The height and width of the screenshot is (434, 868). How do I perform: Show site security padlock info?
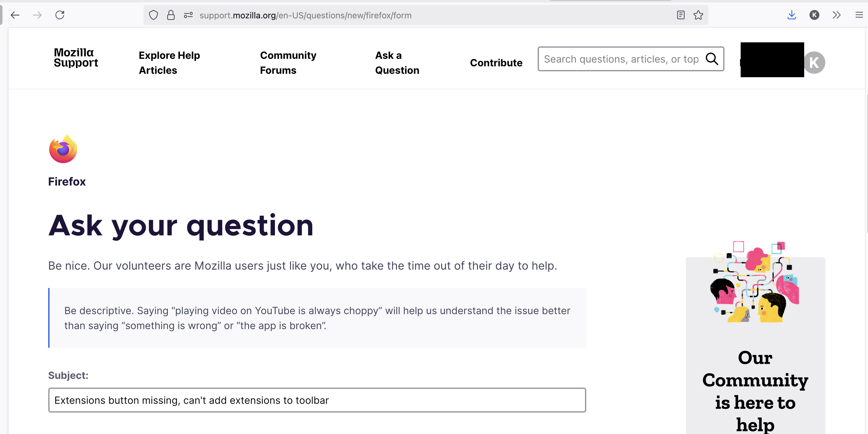coord(171,15)
